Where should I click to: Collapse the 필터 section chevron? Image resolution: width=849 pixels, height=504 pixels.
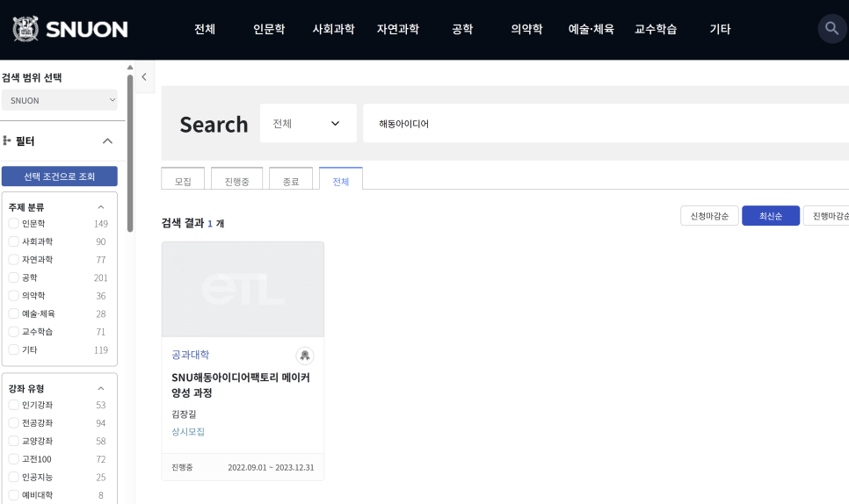point(107,141)
